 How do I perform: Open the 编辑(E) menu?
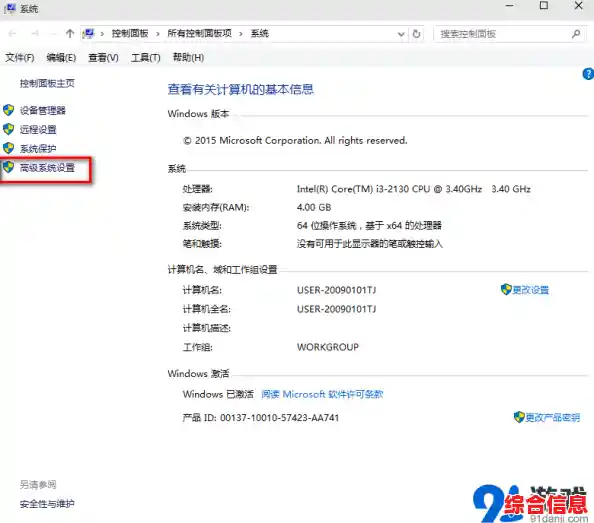[61, 58]
